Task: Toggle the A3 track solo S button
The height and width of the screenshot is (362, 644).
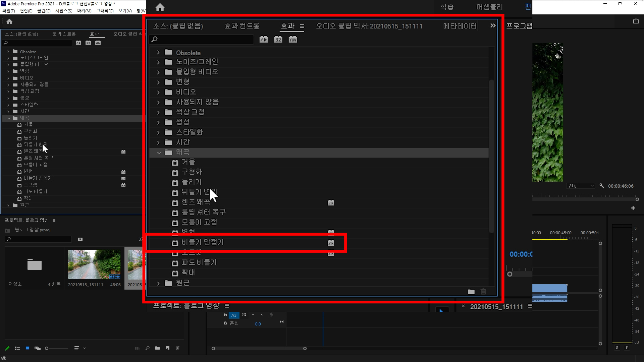Action: pyautogui.click(x=262, y=315)
